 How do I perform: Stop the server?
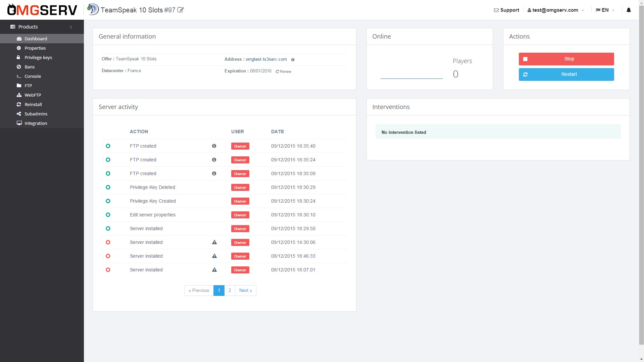(x=566, y=59)
